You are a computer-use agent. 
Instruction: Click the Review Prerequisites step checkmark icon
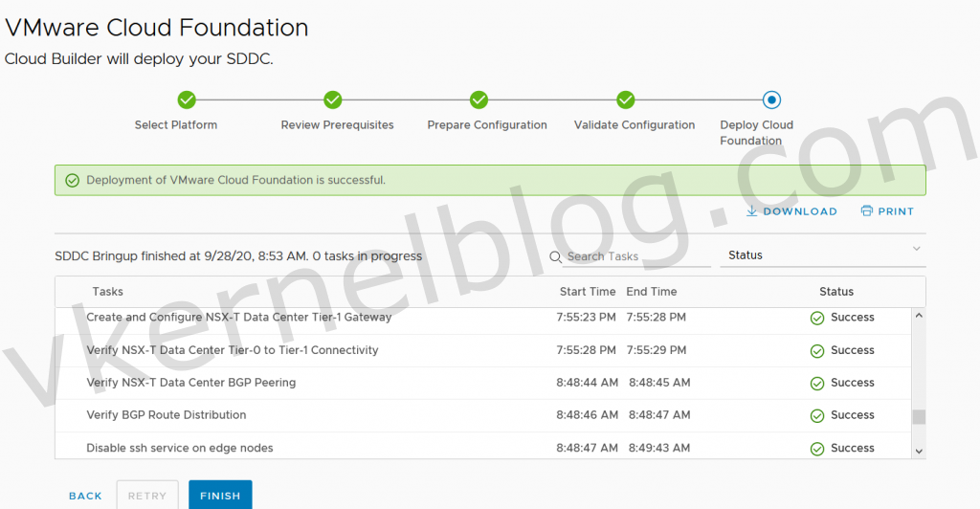[x=333, y=100]
